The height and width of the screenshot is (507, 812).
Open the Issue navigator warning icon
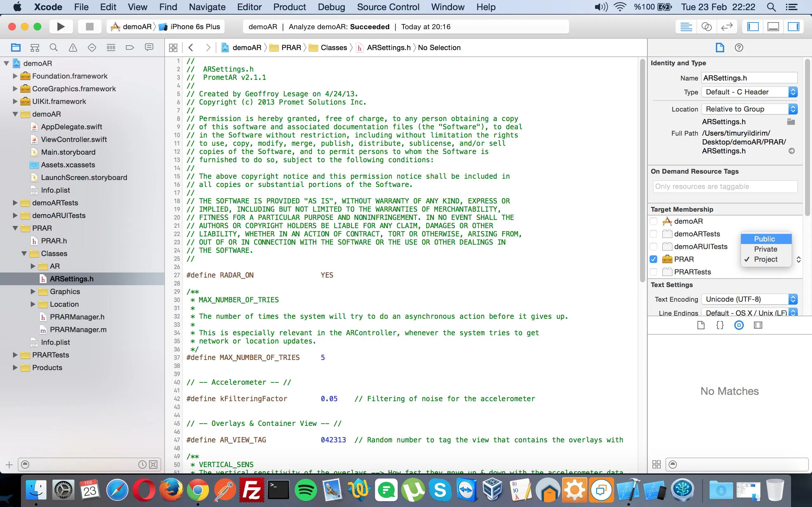(x=72, y=48)
